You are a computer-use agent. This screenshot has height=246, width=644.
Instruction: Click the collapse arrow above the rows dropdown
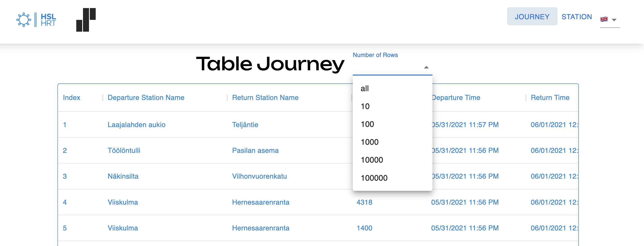(426, 67)
